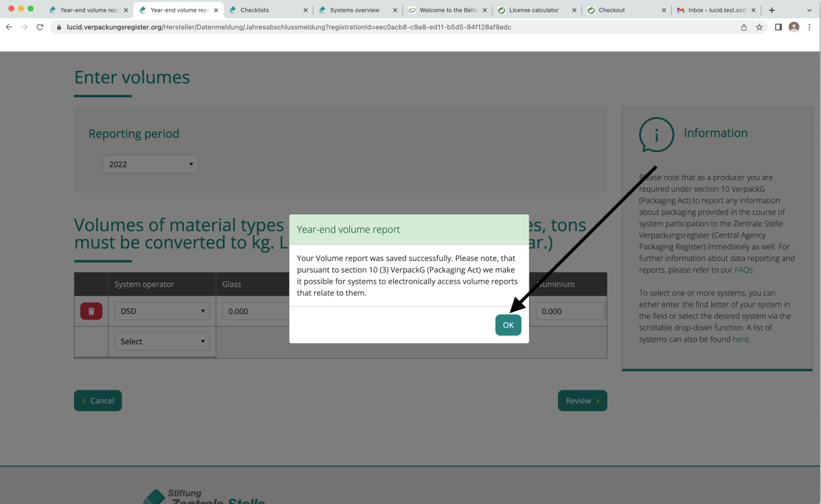Delete the DSD system operator row

click(91, 311)
